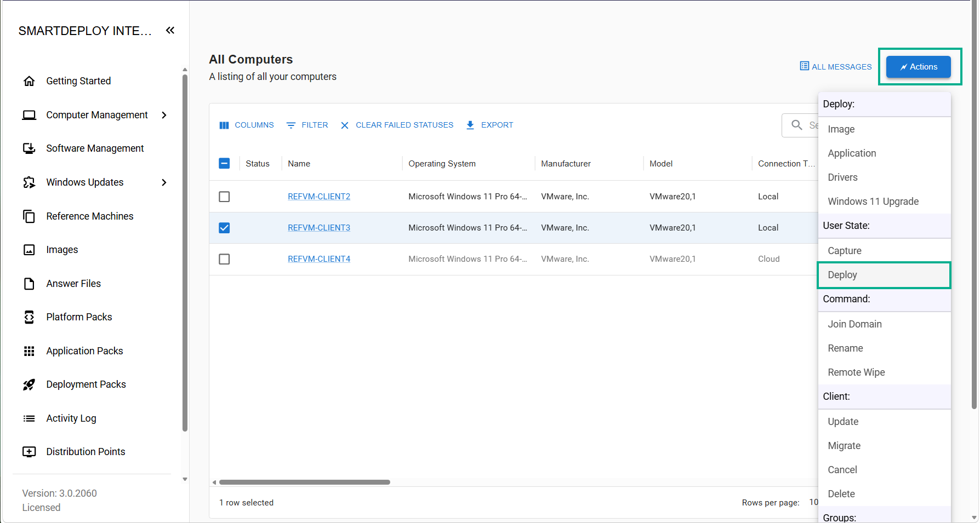Focus the search field with magnifier

click(x=800, y=125)
